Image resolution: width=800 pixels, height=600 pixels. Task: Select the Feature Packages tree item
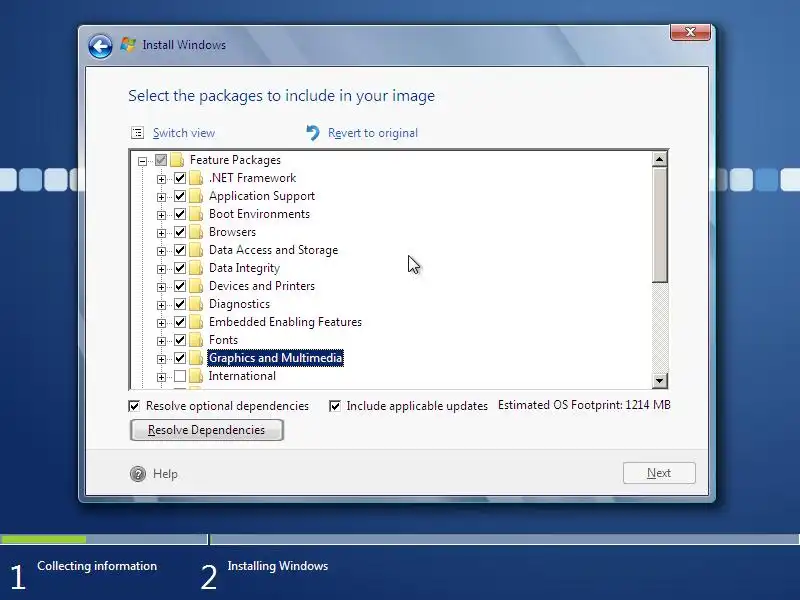point(235,160)
